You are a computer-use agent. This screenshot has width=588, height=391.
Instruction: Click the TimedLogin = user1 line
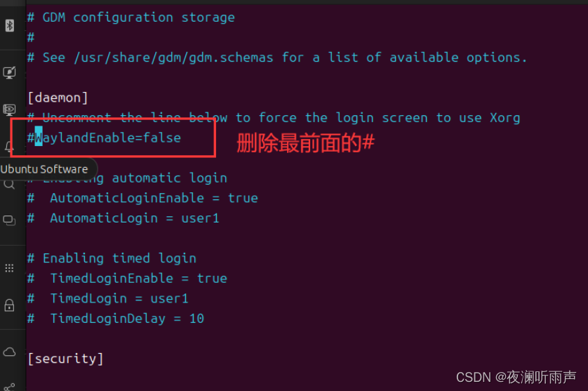[107, 299]
